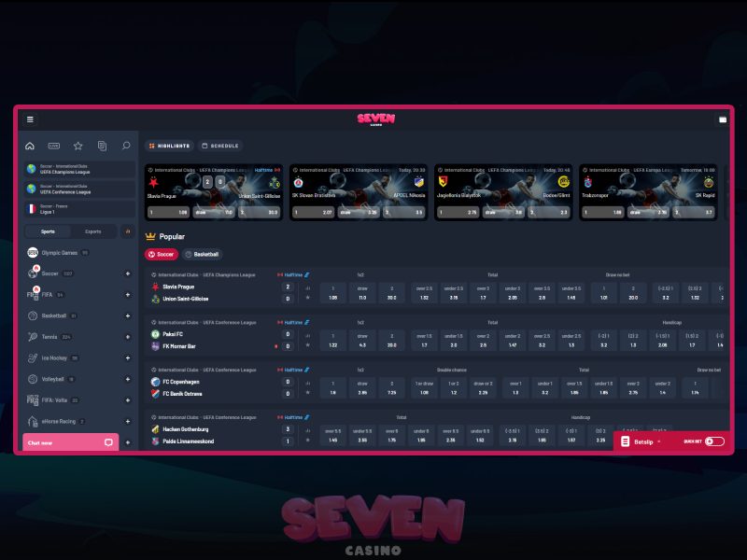
Task: Select the Esports tab
Action: (92, 231)
